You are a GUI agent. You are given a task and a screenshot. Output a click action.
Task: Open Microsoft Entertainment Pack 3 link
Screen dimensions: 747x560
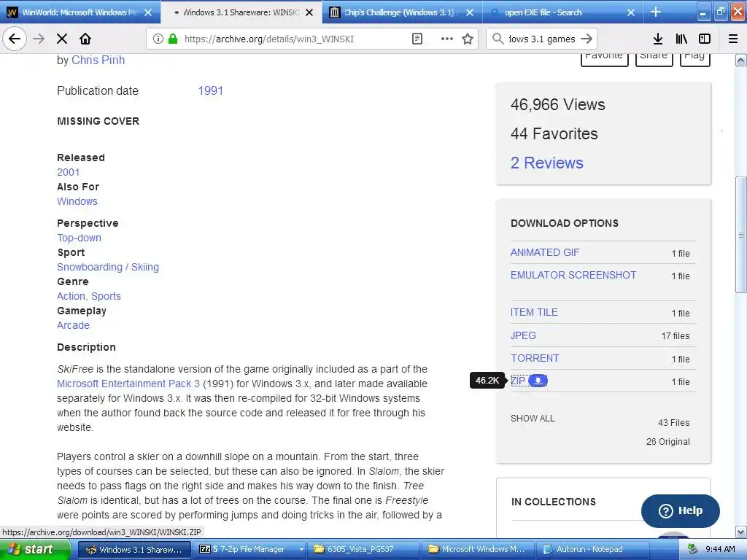click(x=128, y=384)
